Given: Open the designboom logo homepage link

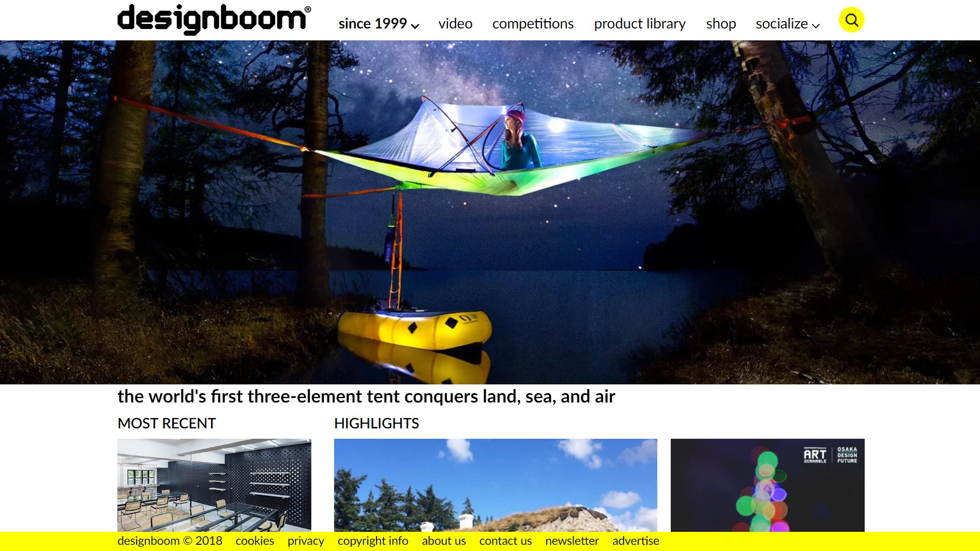Looking at the screenshot, I should (214, 19).
